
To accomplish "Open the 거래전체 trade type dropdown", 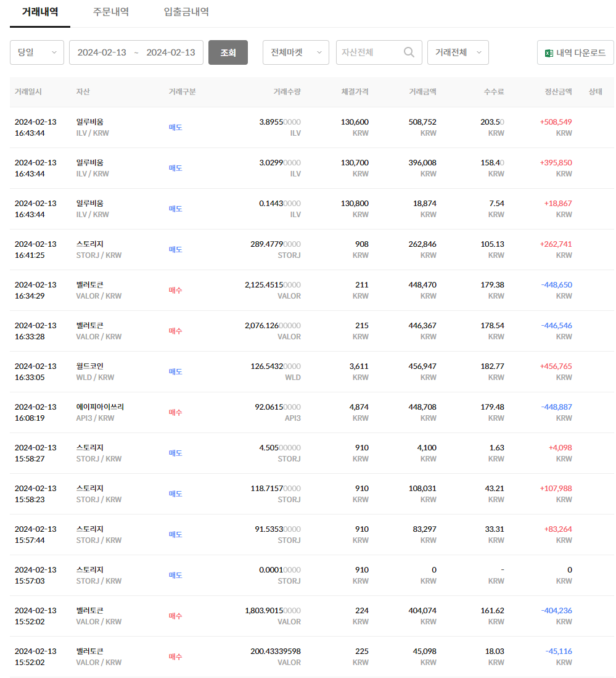I will coord(458,52).
